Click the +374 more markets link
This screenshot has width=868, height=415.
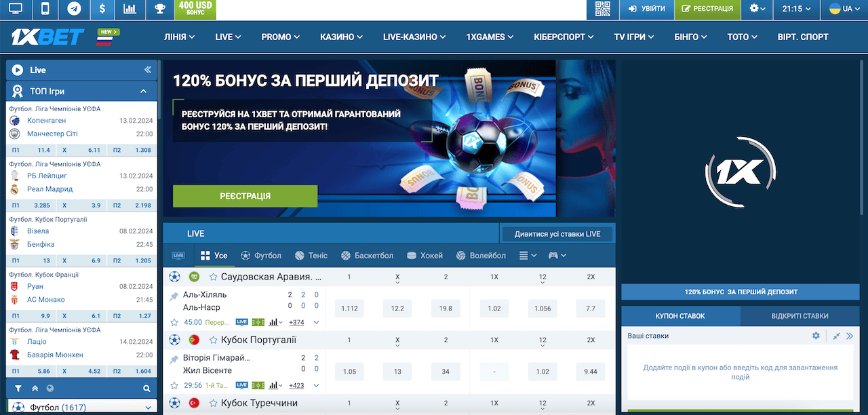click(x=296, y=322)
